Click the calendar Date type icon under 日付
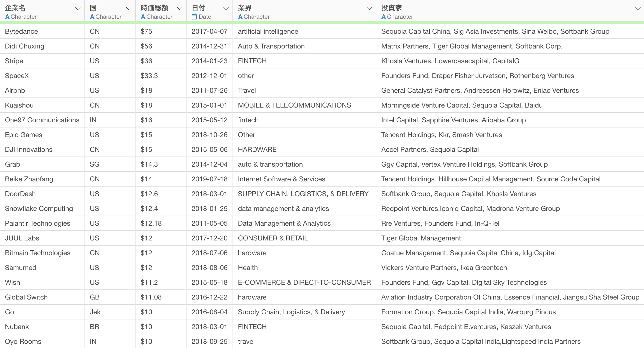The image size is (644, 348). point(194,17)
